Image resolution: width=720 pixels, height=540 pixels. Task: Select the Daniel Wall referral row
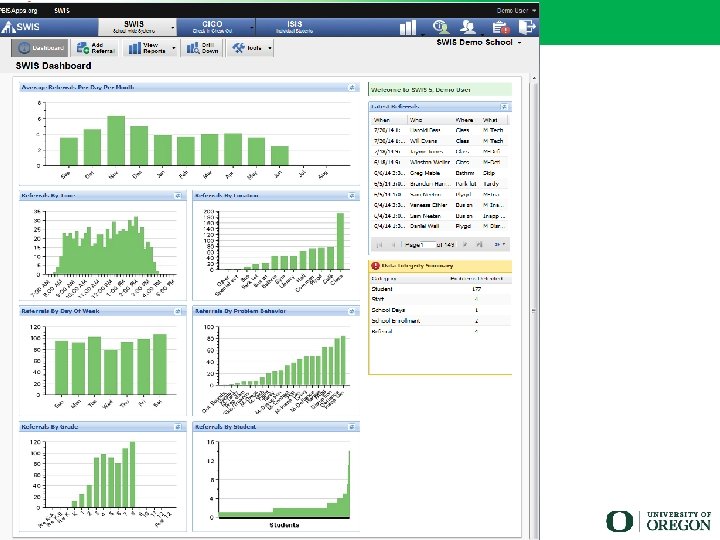[439, 226]
